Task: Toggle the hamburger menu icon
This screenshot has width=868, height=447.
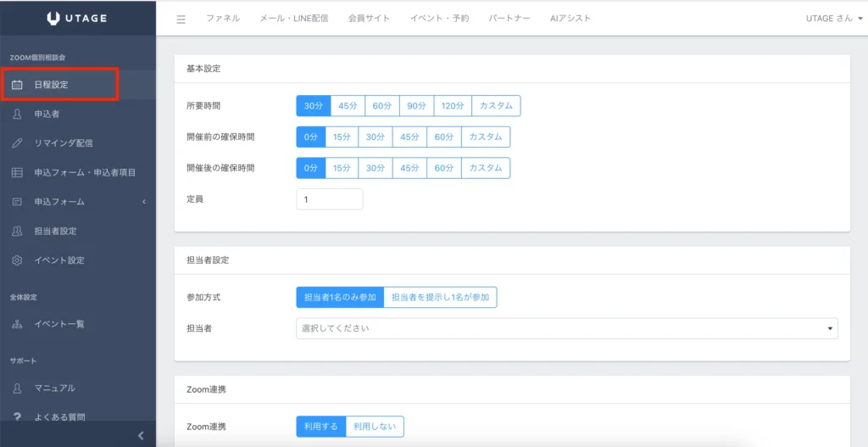Action: (181, 19)
